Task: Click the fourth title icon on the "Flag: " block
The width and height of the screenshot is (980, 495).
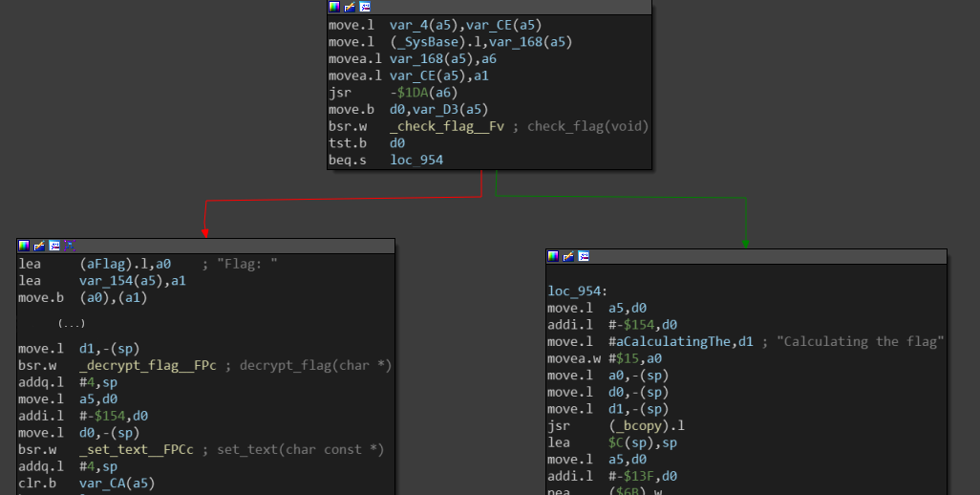Action: point(69,246)
